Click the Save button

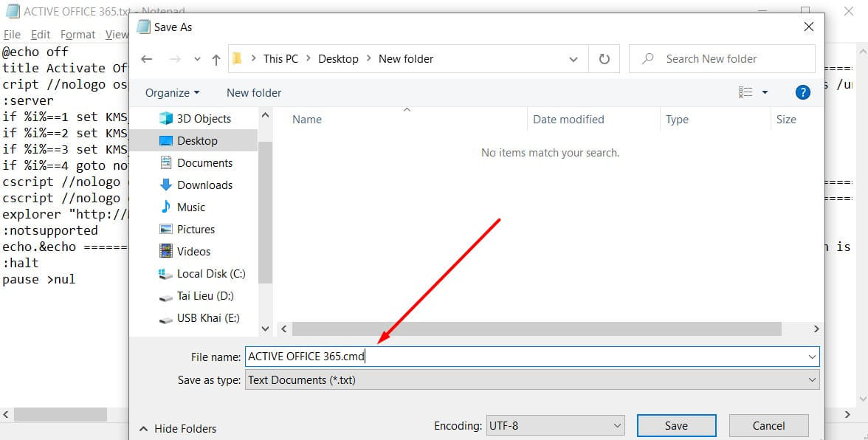[676, 426]
